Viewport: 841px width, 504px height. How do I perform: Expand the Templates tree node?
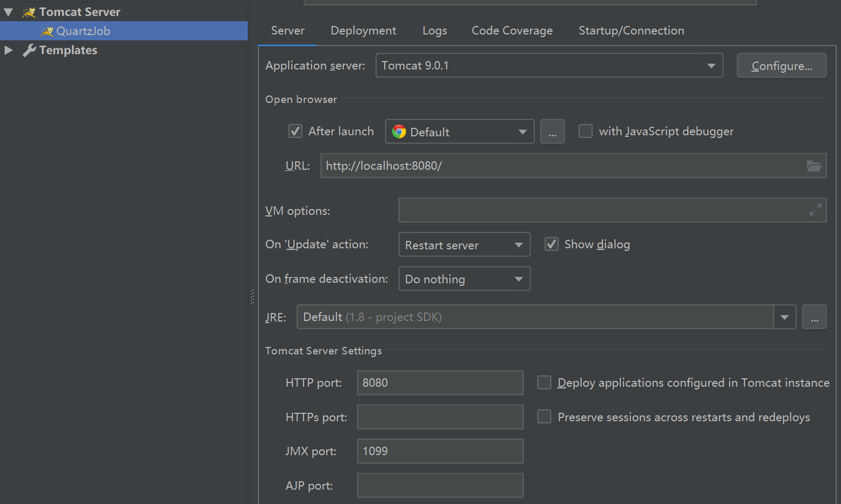(8, 50)
